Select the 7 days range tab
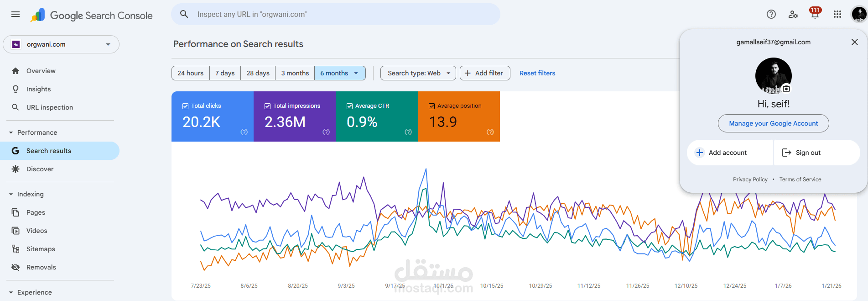This screenshot has width=868, height=301. click(225, 73)
